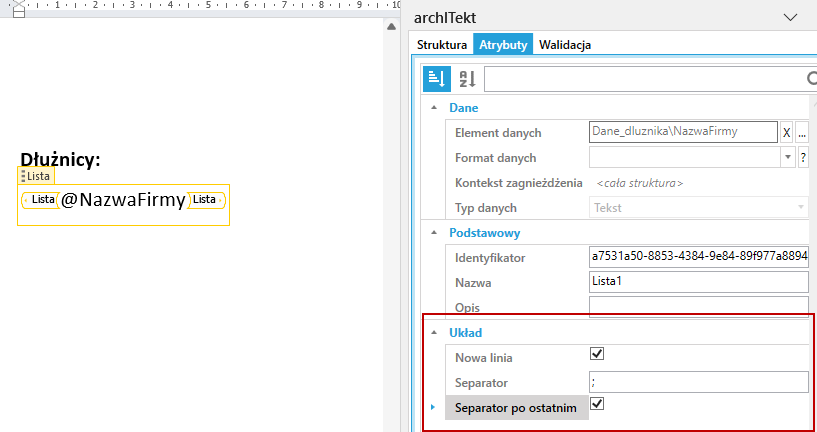Image resolution: width=817 pixels, height=432 pixels.
Task: Select the Lista control handle tag
Action: (35, 176)
